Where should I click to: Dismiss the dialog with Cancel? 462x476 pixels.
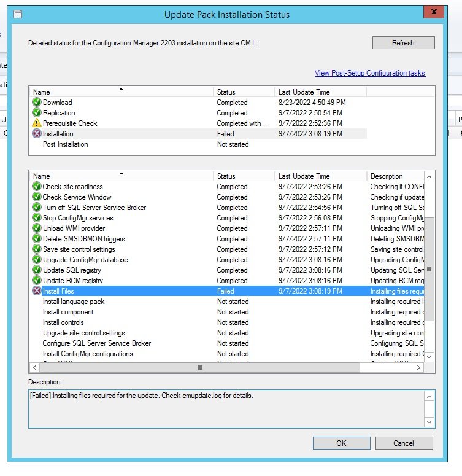(404, 443)
